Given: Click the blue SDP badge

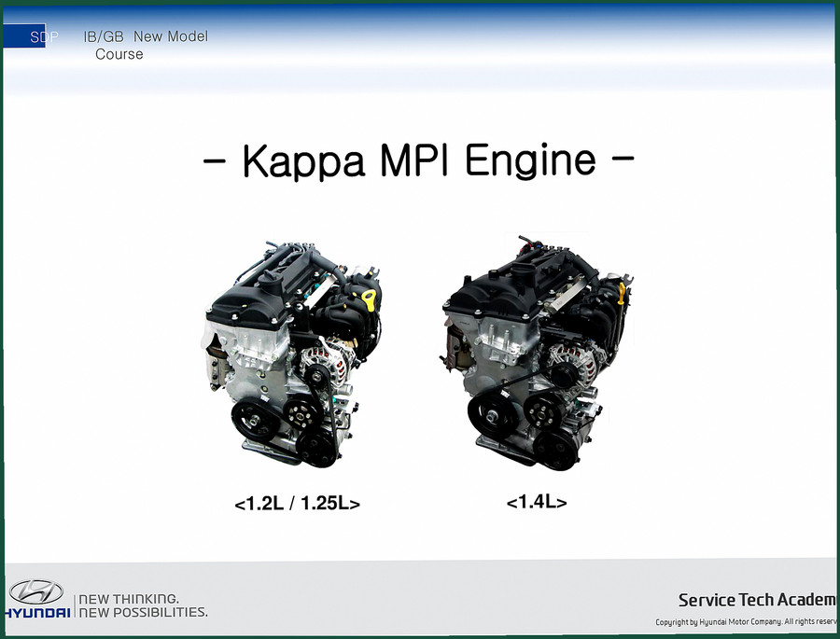Looking at the screenshot, I should [x=24, y=35].
